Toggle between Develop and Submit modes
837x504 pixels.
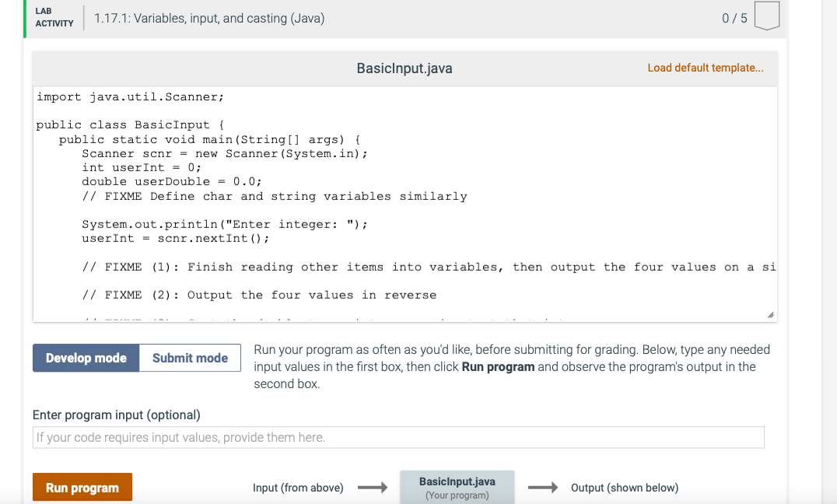click(x=136, y=358)
